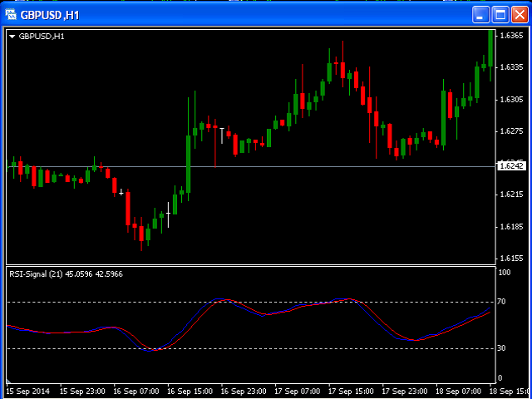Click the 1.6155 price scale label
Image resolution: width=532 pixels, height=399 pixels.
coord(510,259)
